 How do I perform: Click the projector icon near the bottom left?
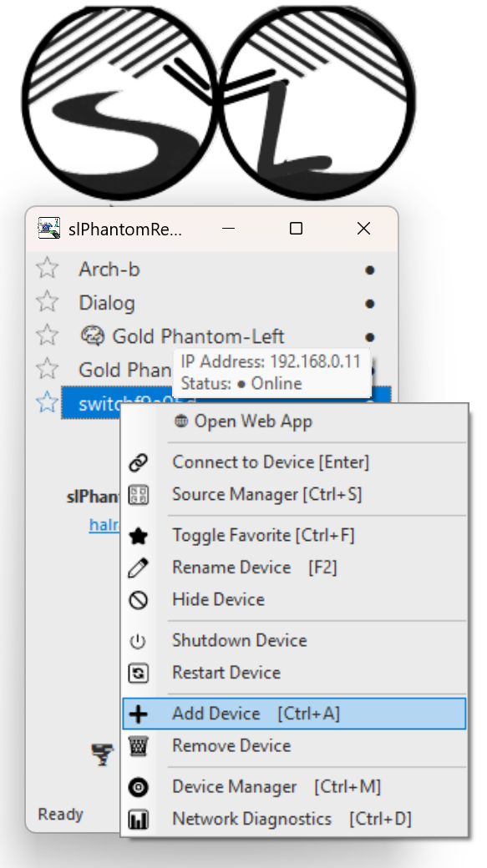102,754
